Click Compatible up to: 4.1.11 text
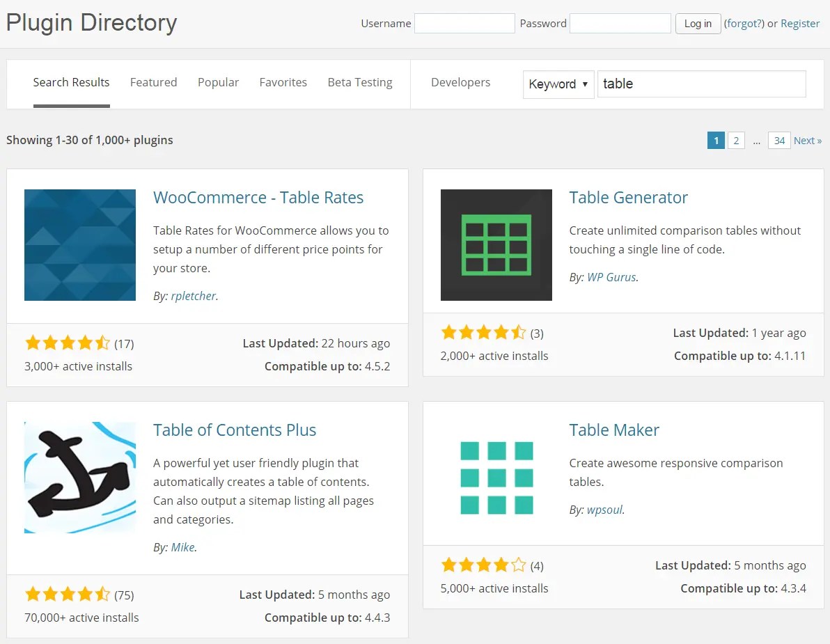 pos(739,356)
